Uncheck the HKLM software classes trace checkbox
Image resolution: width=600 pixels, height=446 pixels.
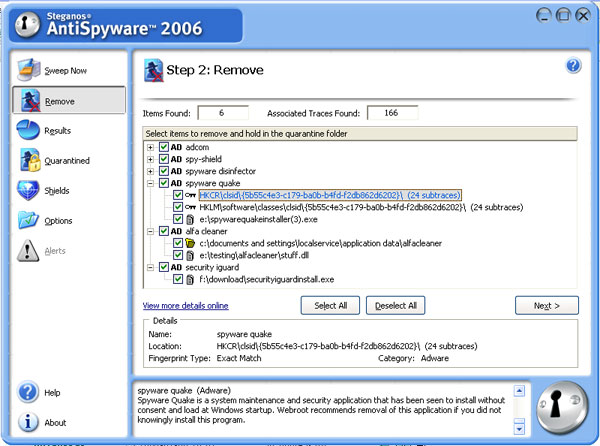(178, 207)
